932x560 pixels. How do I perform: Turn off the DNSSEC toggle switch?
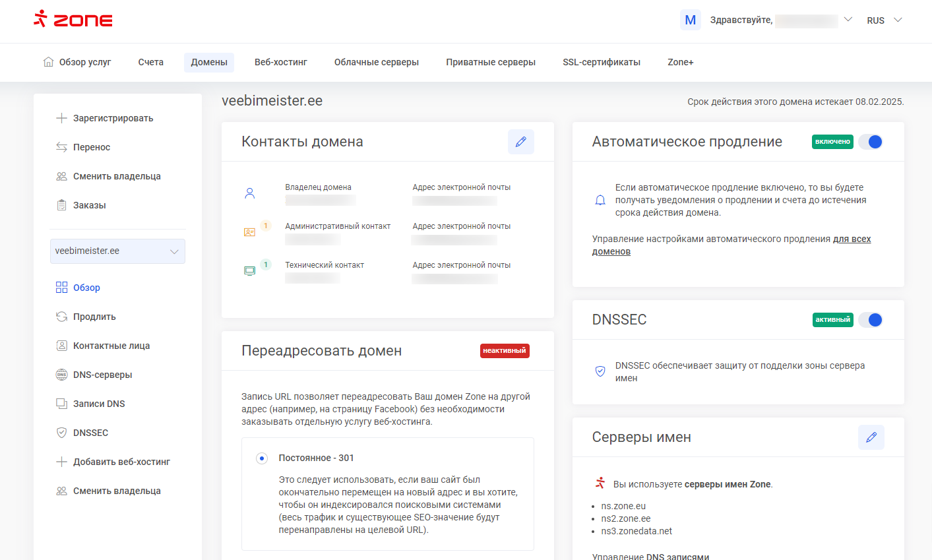coord(871,320)
